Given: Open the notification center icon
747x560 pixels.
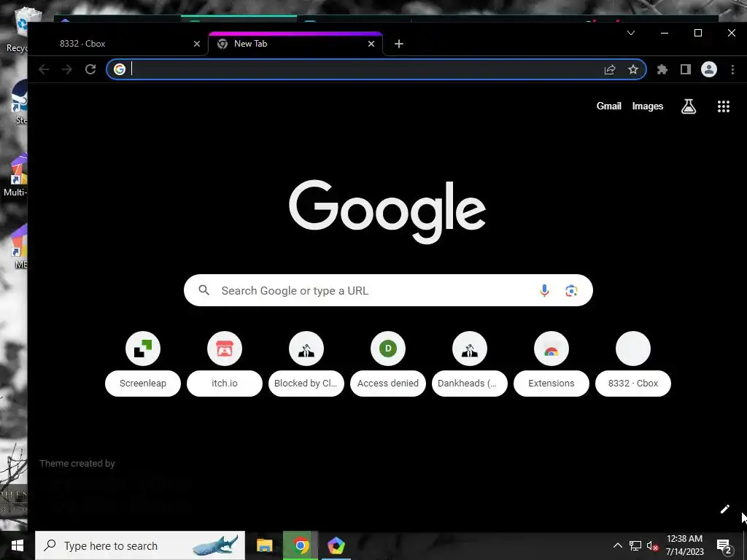Looking at the screenshot, I should pos(724,545).
